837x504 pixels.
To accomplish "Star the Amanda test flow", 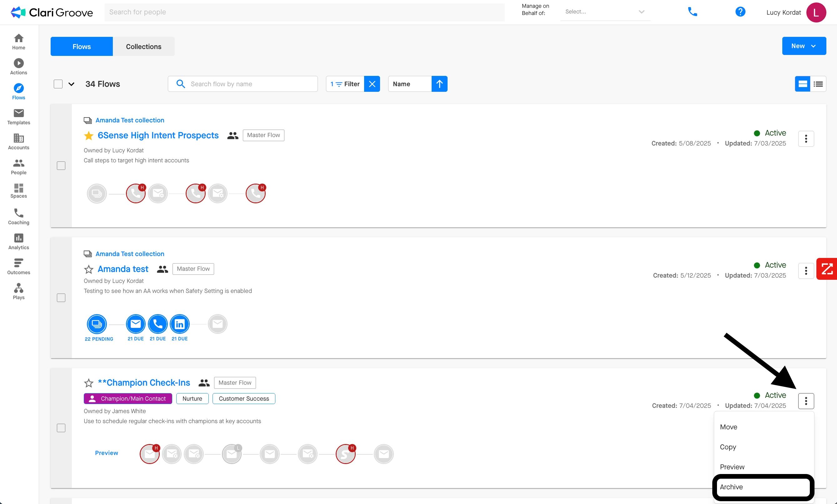I will point(89,269).
